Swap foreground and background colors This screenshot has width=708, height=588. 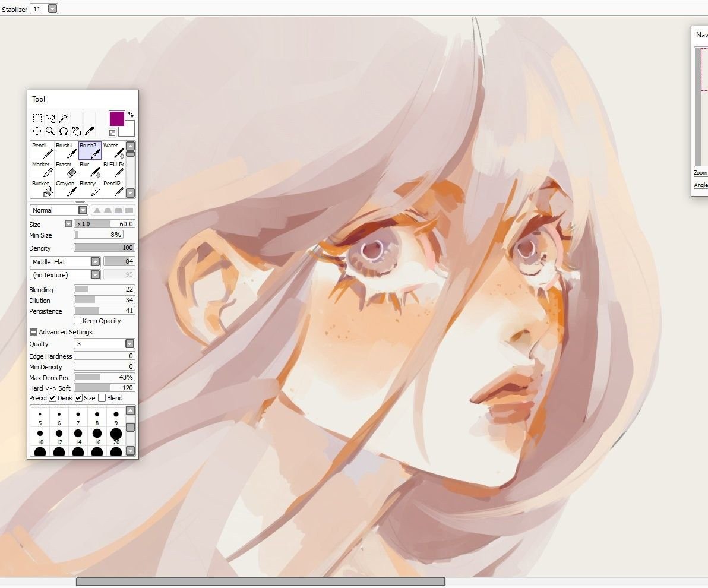pyautogui.click(x=131, y=115)
